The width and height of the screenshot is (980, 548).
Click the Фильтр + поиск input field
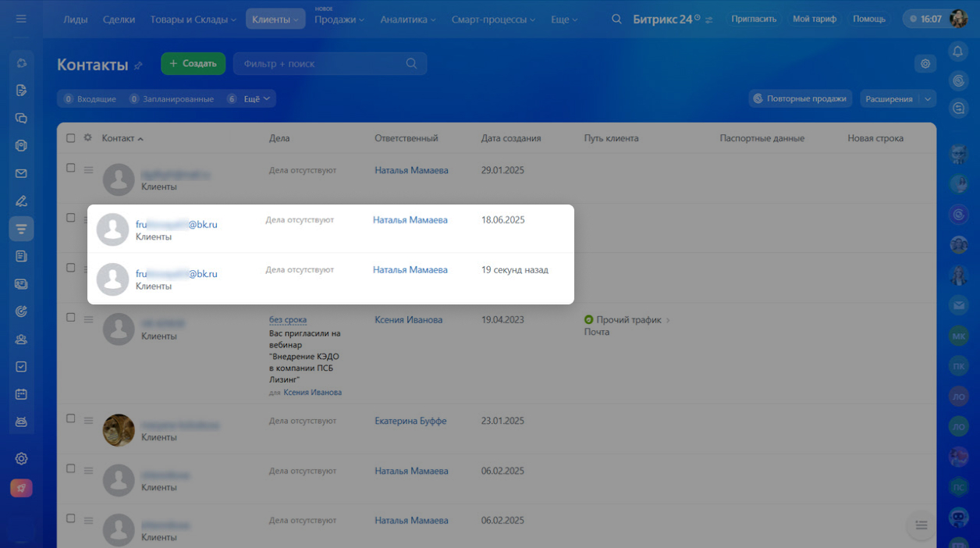point(320,64)
